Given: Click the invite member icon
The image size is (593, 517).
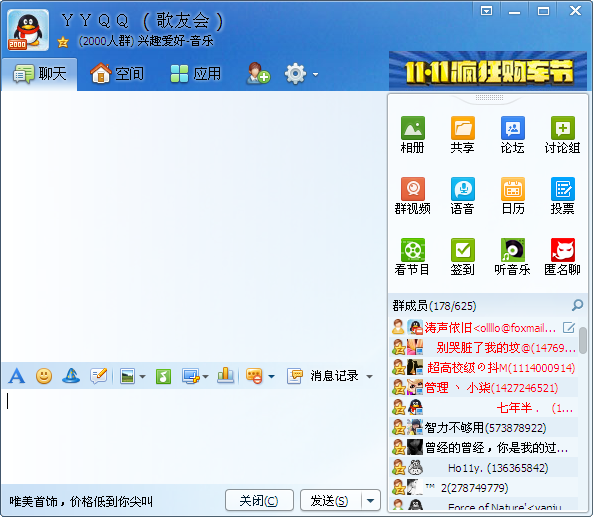Looking at the screenshot, I should pos(258,73).
